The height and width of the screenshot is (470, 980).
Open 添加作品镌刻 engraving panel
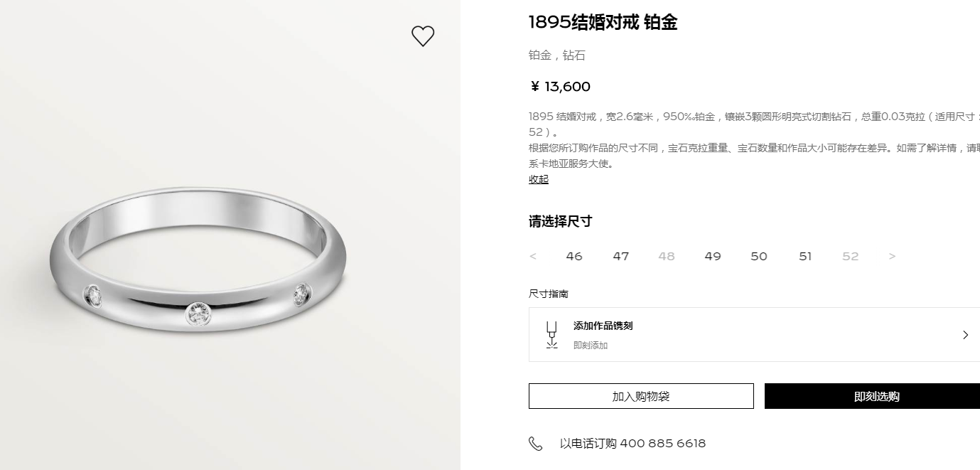(754, 335)
